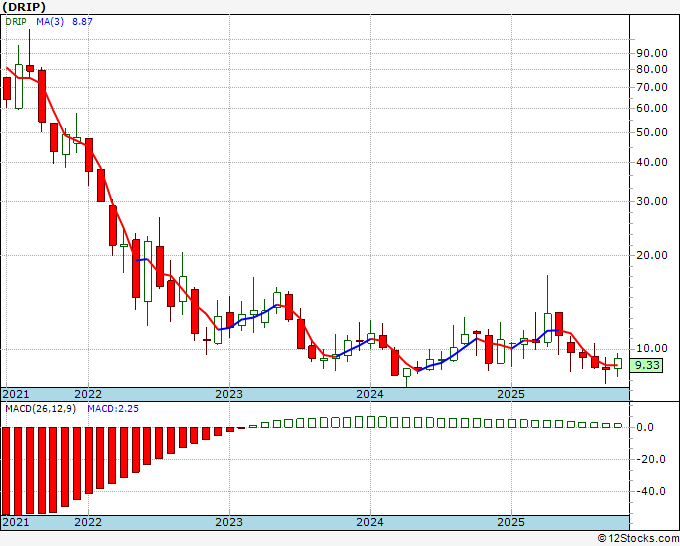The height and width of the screenshot is (546, 680).
Task: Click the first red MACD bar at 2021
Action: point(7,471)
